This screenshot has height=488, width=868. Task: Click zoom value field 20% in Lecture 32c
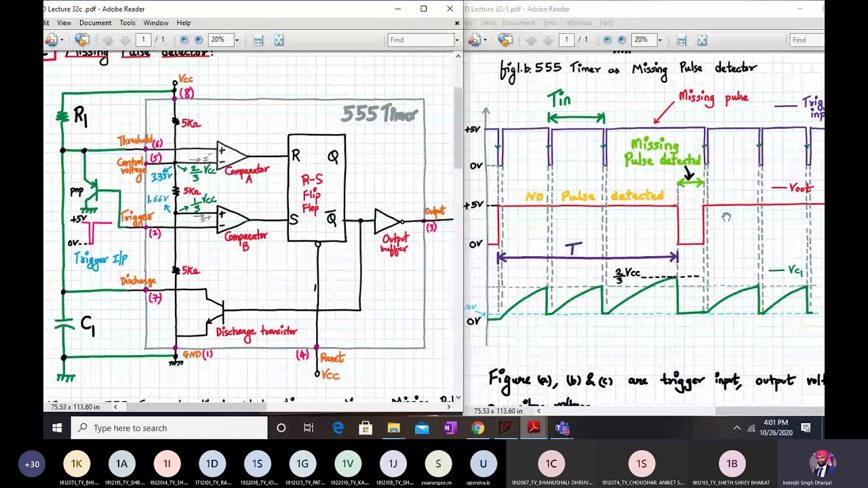[x=220, y=40]
